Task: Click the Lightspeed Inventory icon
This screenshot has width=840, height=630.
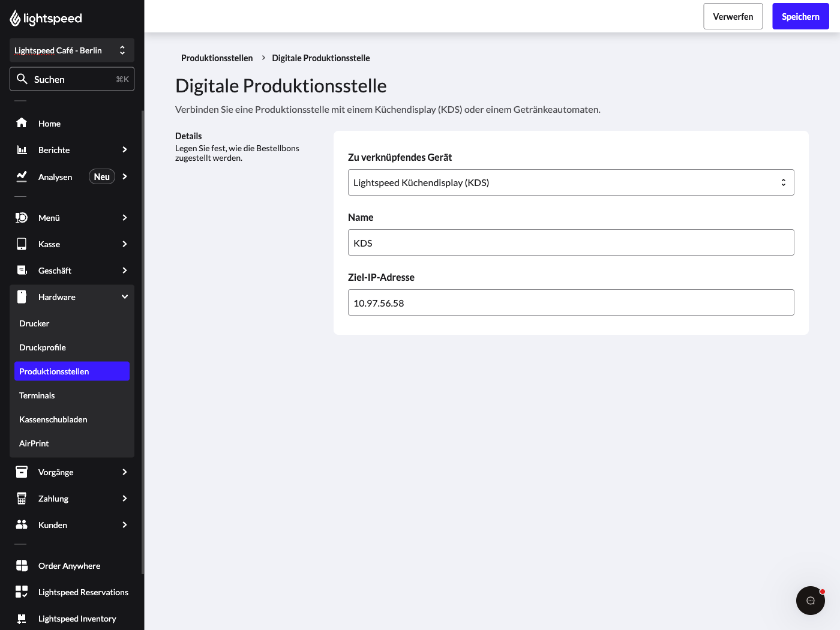Action: [22, 618]
